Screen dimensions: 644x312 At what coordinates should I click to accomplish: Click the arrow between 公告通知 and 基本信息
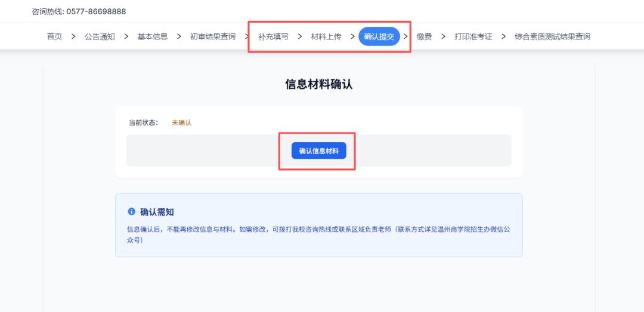coord(126,36)
